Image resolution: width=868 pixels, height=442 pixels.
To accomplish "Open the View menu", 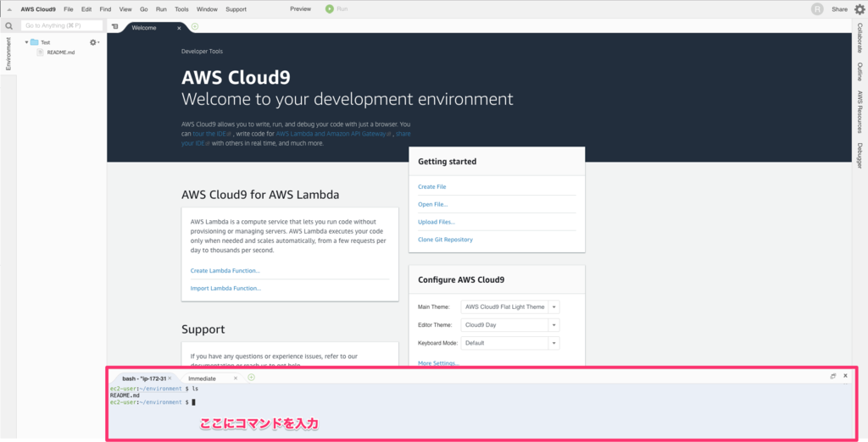I will pos(125,9).
